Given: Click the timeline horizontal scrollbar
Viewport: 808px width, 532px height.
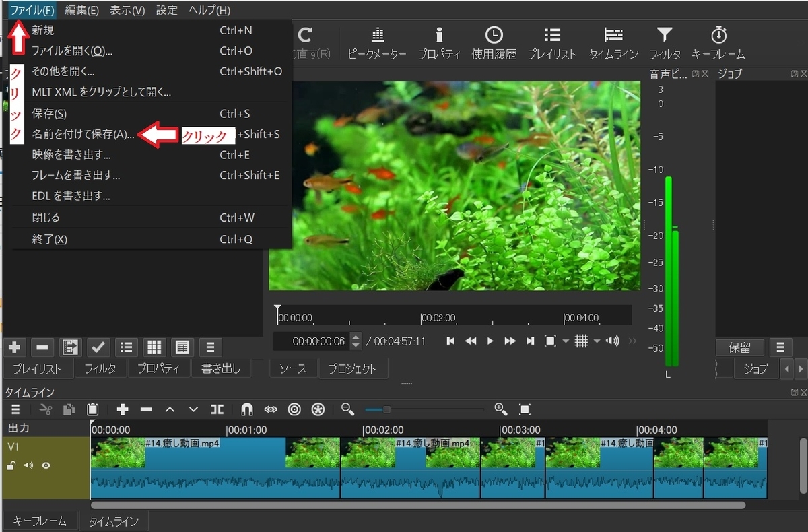Looking at the screenshot, I should pos(417,504).
